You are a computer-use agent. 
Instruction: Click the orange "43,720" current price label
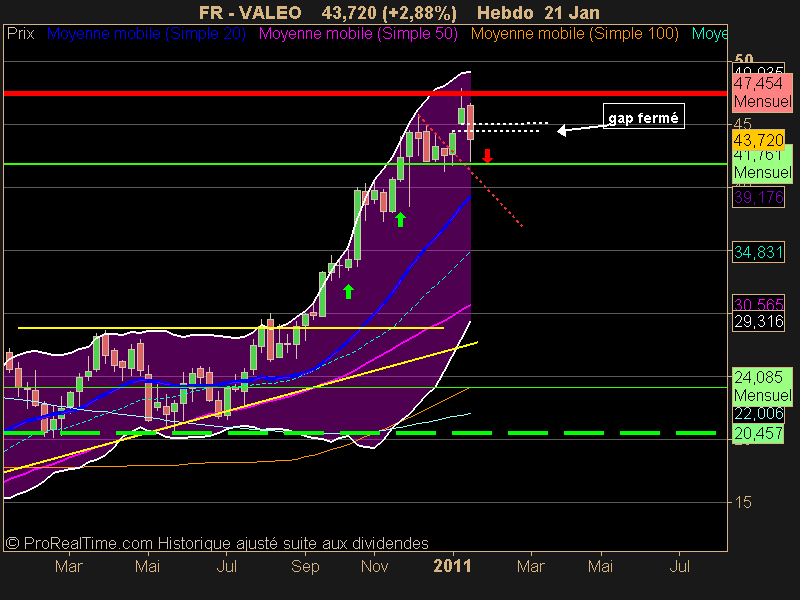tap(758, 140)
